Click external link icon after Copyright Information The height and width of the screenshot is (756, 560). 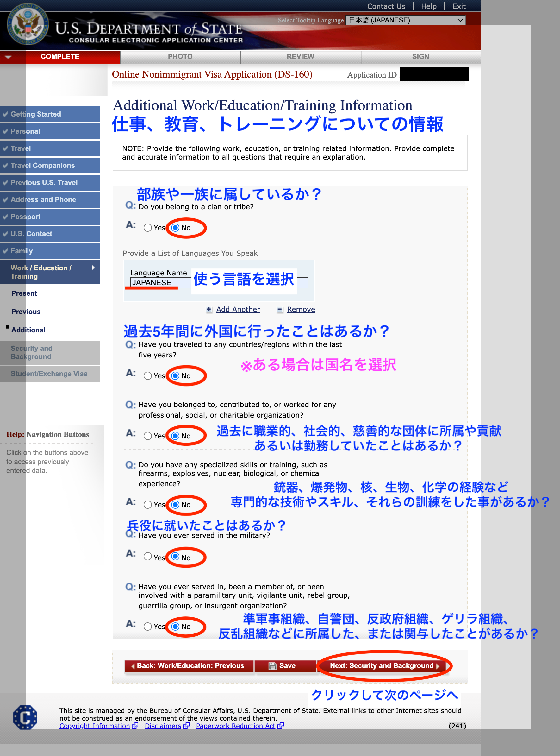tap(135, 726)
